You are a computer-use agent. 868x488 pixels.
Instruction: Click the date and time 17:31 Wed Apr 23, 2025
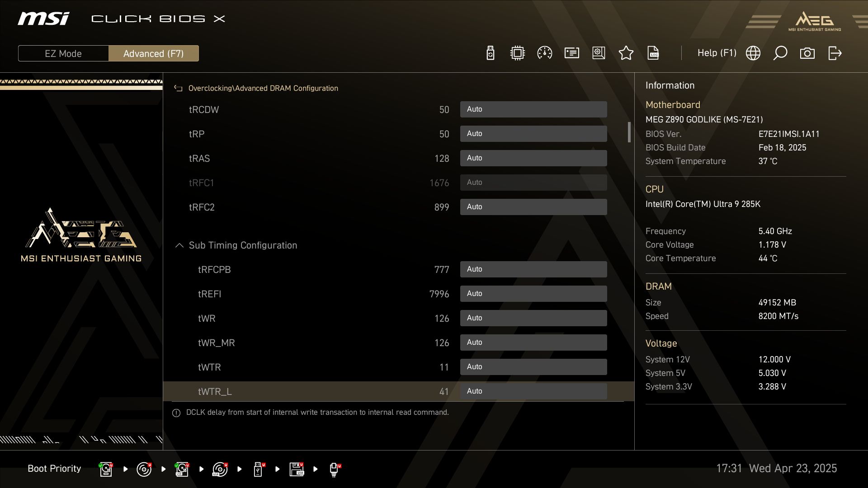coord(776,469)
